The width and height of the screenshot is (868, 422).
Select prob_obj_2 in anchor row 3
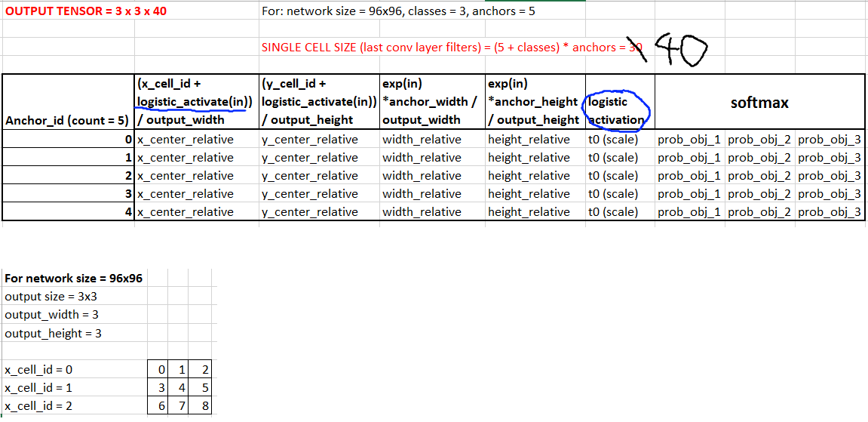click(759, 194)
